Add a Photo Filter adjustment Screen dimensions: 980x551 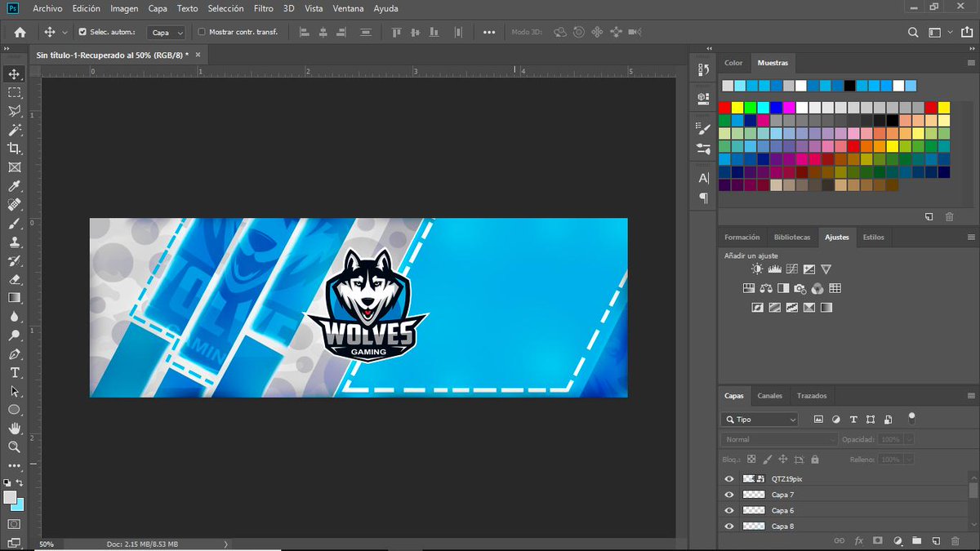pyautogui.click(x=800, y=288)
